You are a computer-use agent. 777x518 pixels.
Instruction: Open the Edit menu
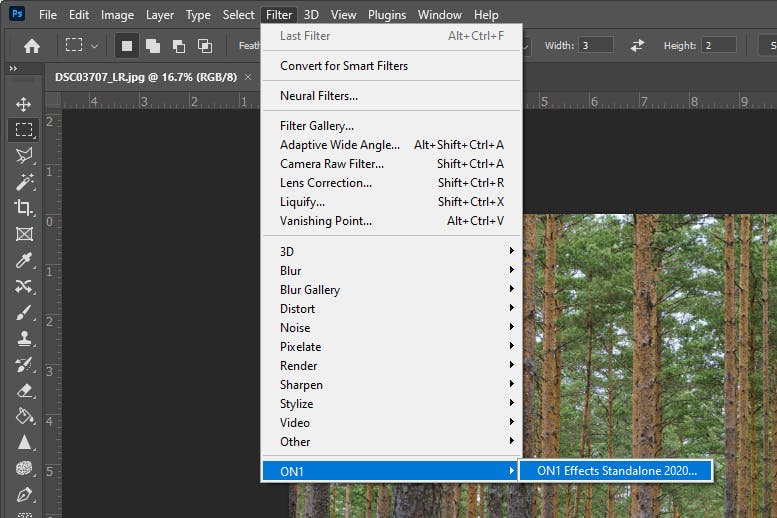tap(79, 15)
